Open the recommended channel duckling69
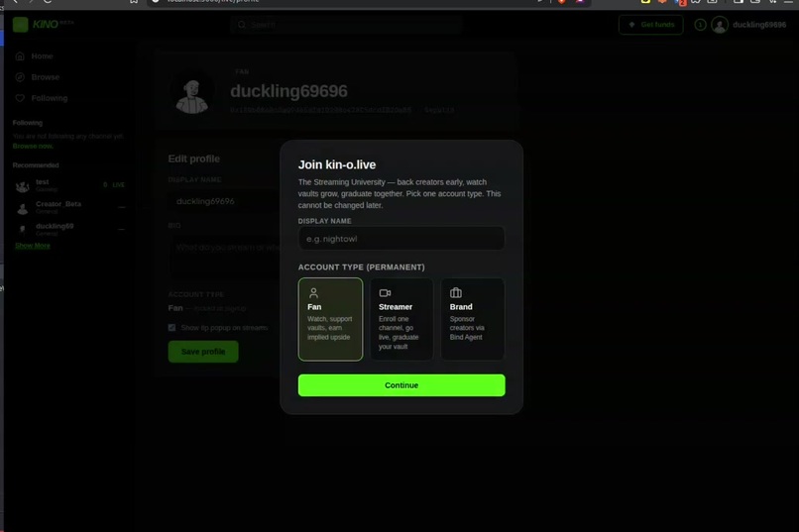Screen dimensions: 799x532 coord(69,229)
